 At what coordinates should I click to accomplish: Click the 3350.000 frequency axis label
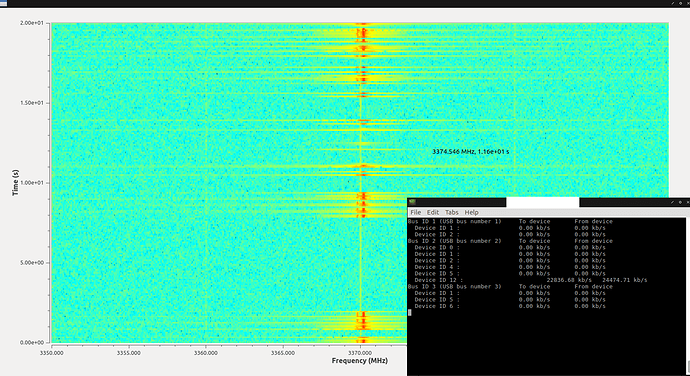(x=52, y=353)
